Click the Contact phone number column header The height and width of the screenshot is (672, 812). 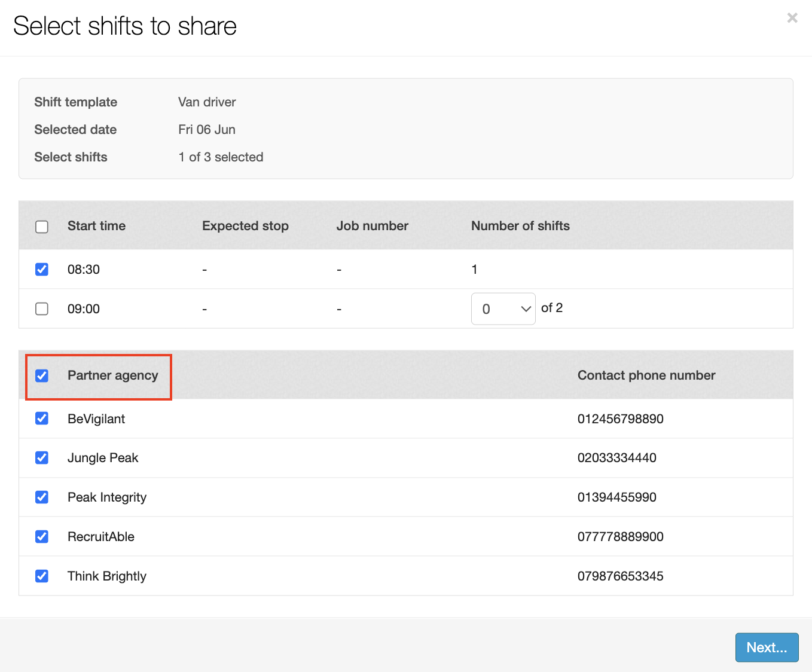[646, 375]
